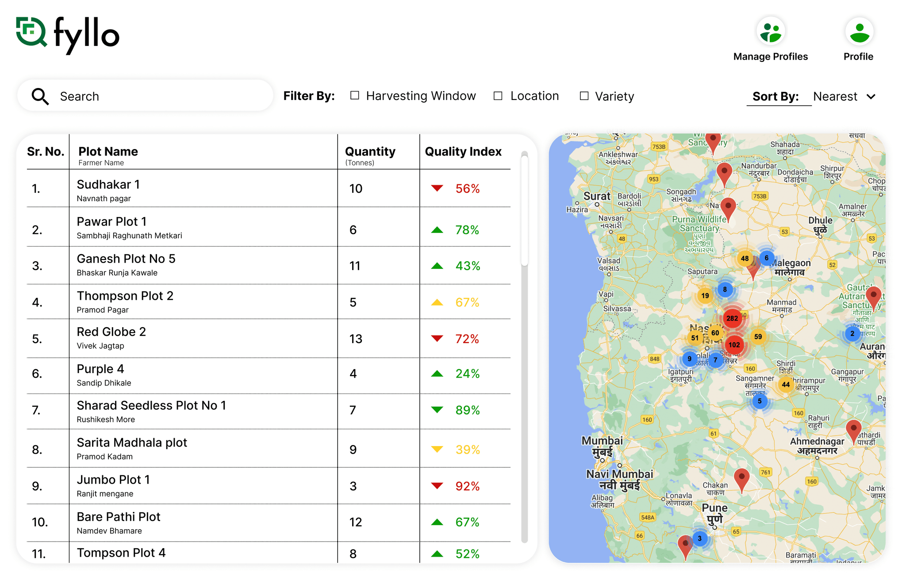Viewport: 906px width, 588px height.
Task: Click the Quality Index column header
Action: [463, 152]
